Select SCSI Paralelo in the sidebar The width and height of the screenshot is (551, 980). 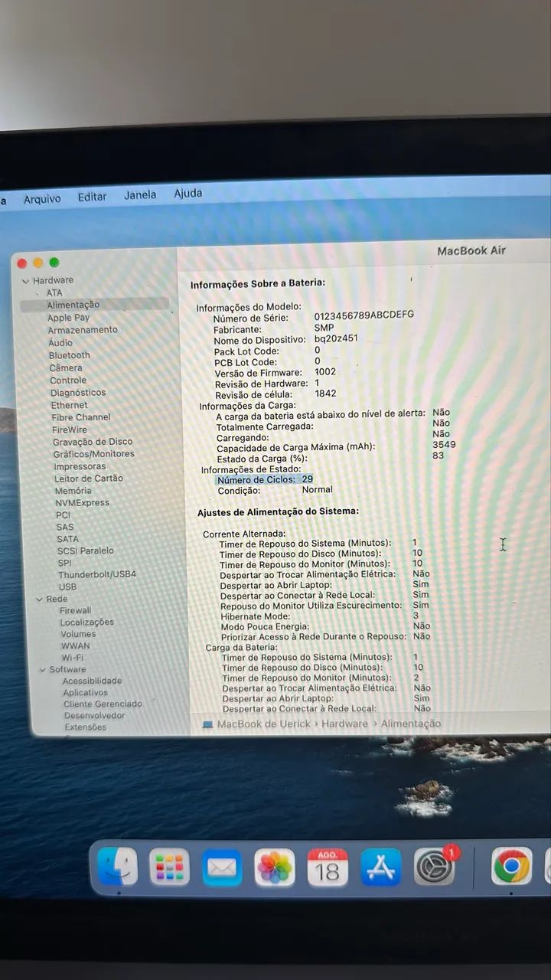(86, 550)
